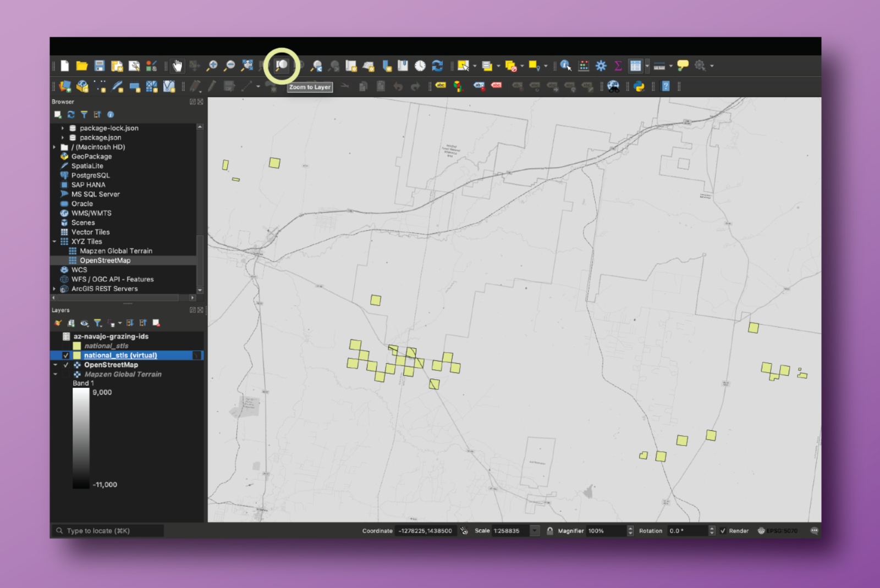This screenshot has height=588, width=880.
Task: Activate the Identify Features tool
Action: click(565, 66)
